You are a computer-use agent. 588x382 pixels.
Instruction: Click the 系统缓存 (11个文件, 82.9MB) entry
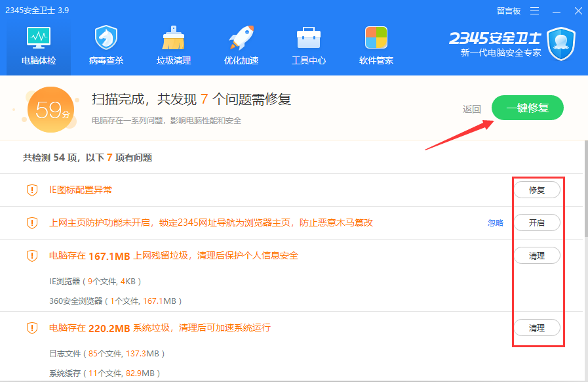click(105, 373)
